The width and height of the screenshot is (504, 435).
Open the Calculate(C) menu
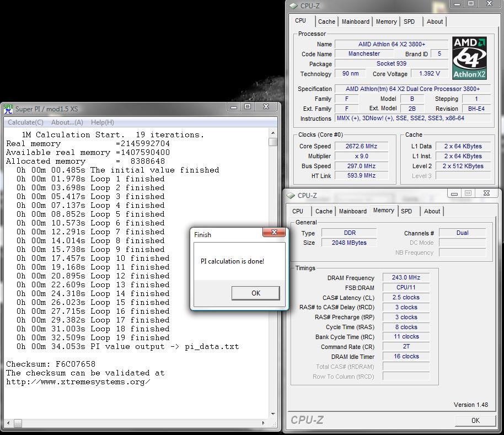point(25,122)
